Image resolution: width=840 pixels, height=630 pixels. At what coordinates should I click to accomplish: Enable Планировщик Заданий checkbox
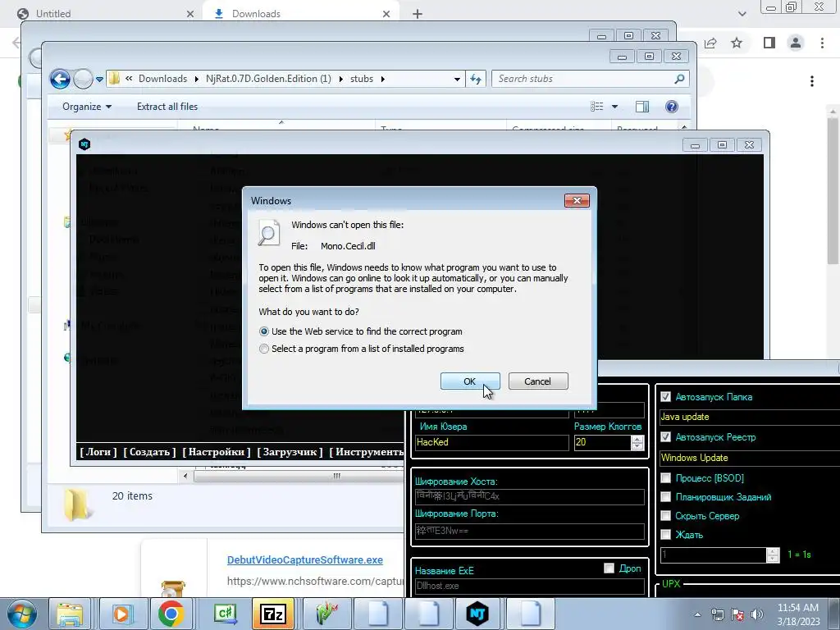[665, 497]
